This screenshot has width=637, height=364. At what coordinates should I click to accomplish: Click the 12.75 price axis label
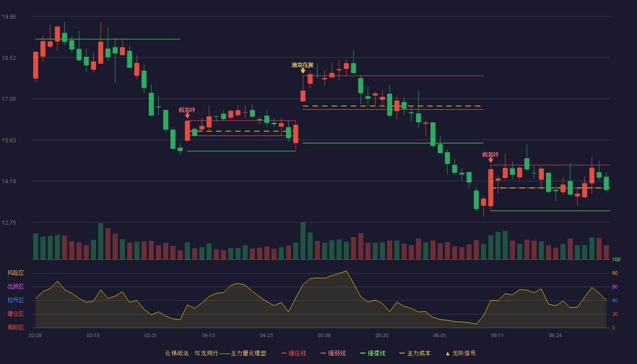(9, 222)
